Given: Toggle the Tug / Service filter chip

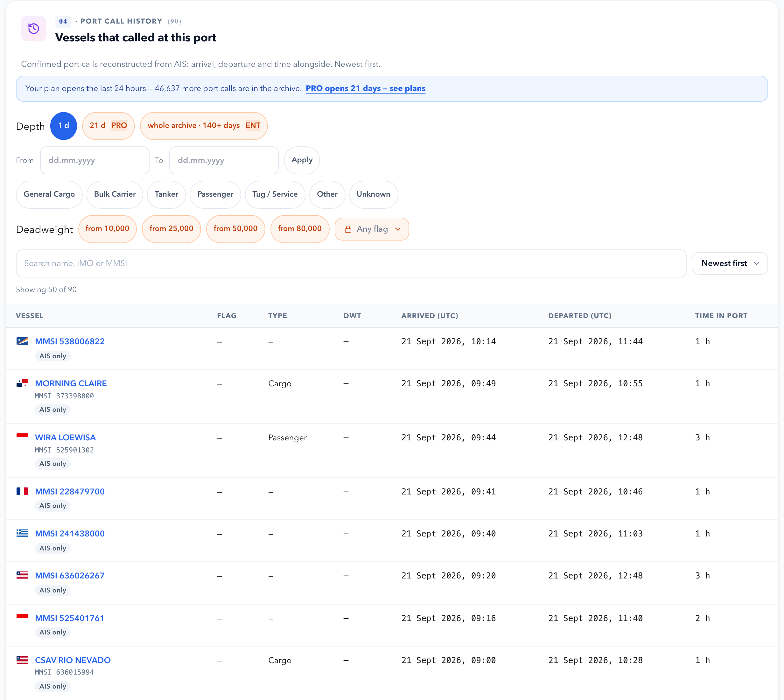Looking at the screenshot, I should click(x=275, y=195).
